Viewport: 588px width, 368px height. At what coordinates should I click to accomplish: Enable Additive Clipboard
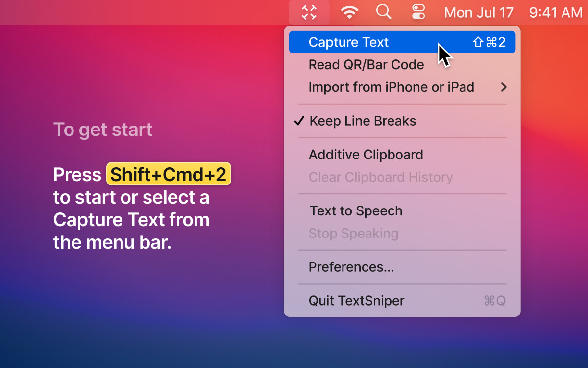402,155
